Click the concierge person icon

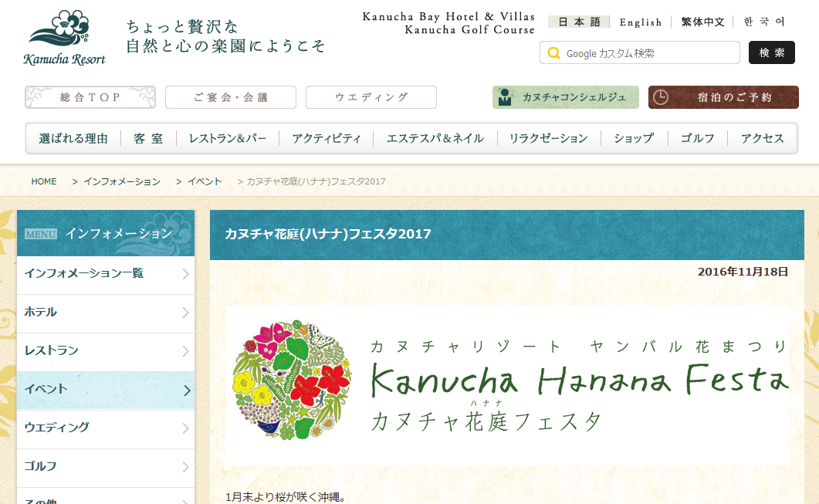[x=505, y=97]
